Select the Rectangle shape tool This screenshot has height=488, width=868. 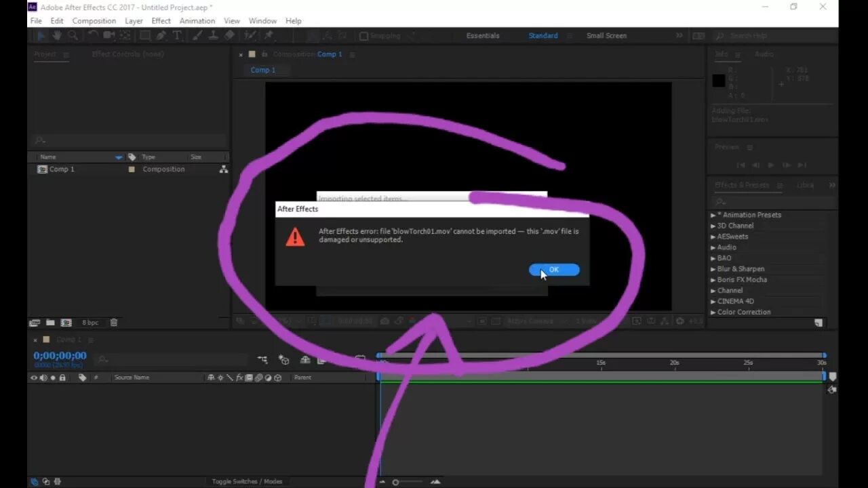tap(145, 36)
